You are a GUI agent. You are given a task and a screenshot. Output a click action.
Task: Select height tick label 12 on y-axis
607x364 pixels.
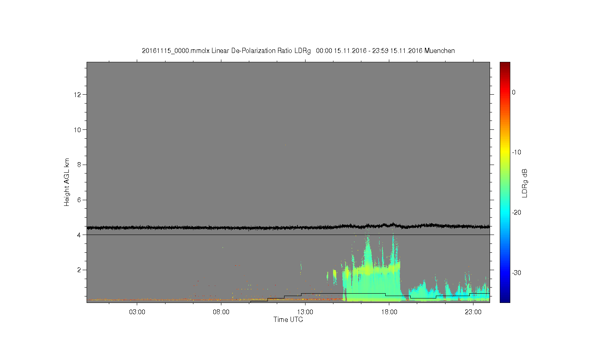tap(78, 95)
